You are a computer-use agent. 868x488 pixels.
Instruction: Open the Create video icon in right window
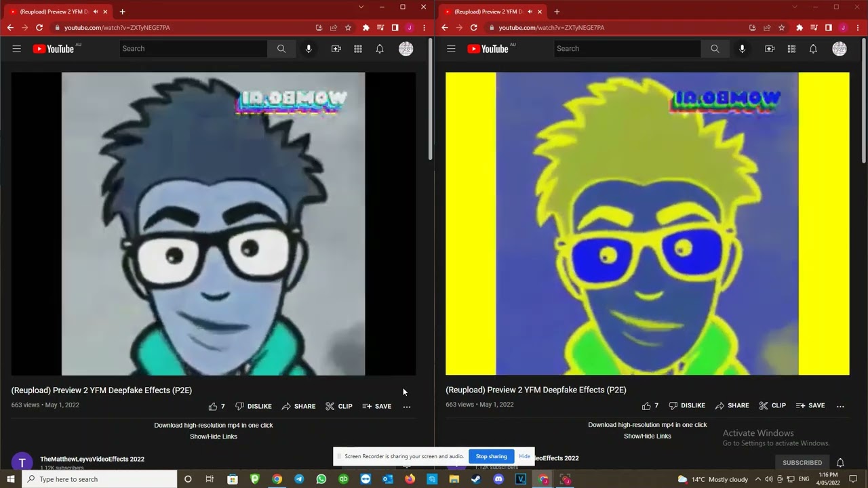click(770, 49)
